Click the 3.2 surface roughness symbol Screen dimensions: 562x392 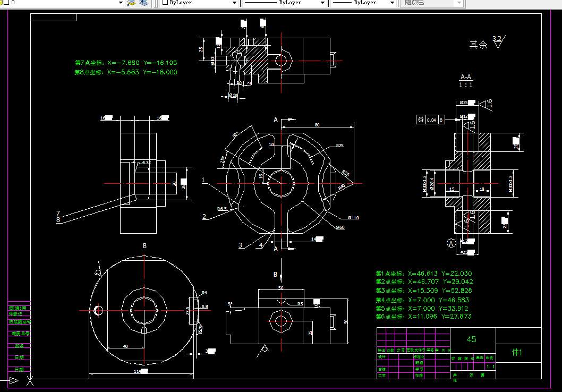(x=498, y=41)
